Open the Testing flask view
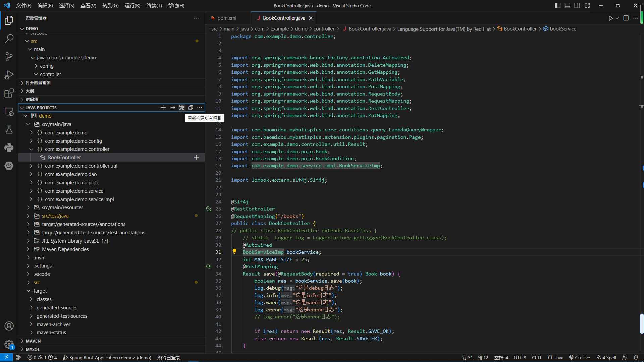This screenshot has height=362, width=644. click(9, 130)
